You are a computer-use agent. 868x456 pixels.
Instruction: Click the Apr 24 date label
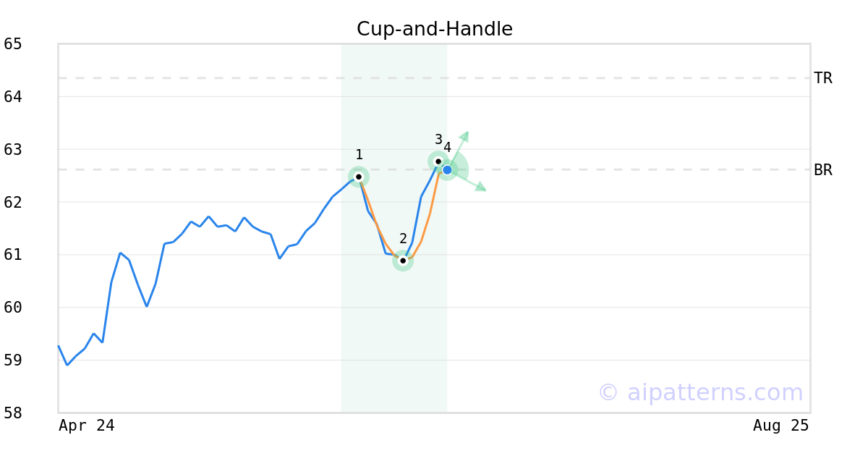[x=87, y=426]
